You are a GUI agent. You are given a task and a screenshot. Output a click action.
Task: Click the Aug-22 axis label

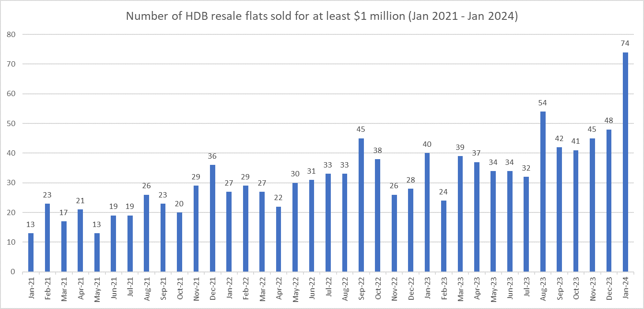pos(344,288)
